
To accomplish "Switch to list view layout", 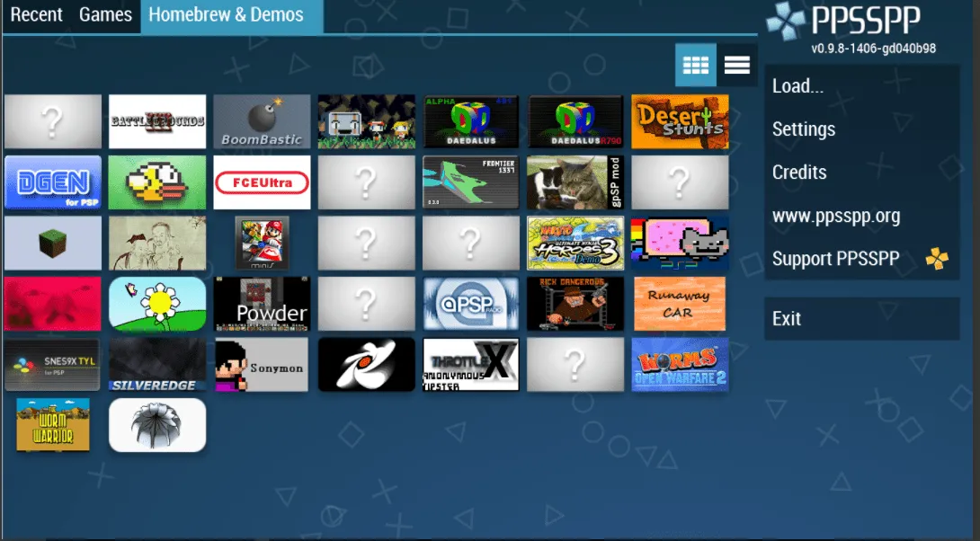I will (737, 65).
